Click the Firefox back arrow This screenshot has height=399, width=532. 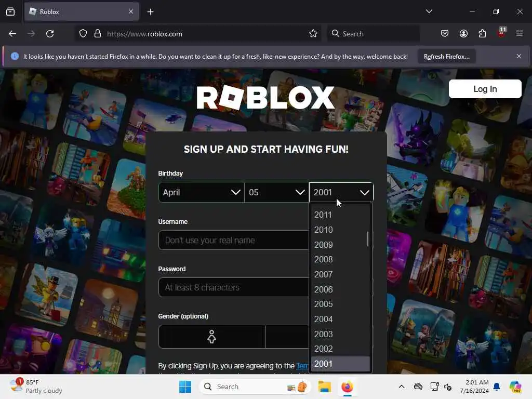(x=12, y=34)
